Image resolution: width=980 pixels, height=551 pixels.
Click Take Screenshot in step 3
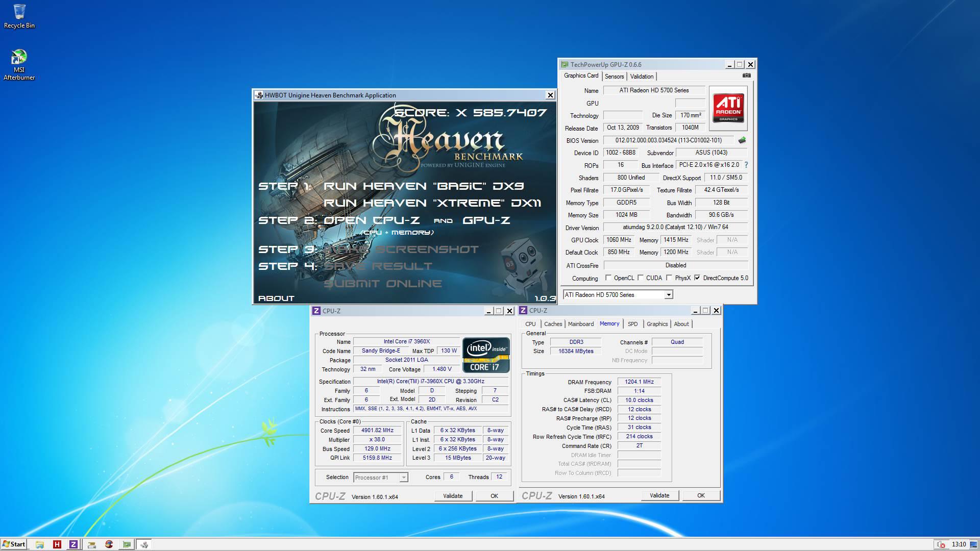tap(401, 249)
